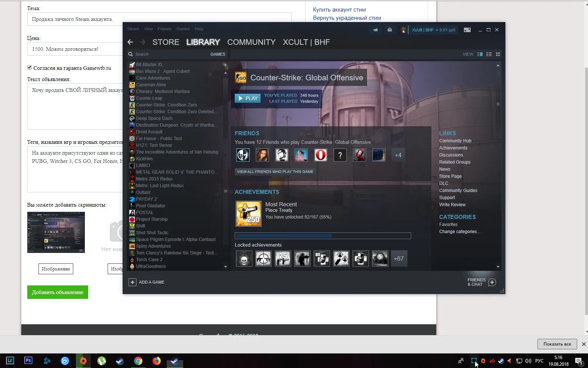Open Change categories... link
This screenshot has height=368, width=588.
click(460, 232)
